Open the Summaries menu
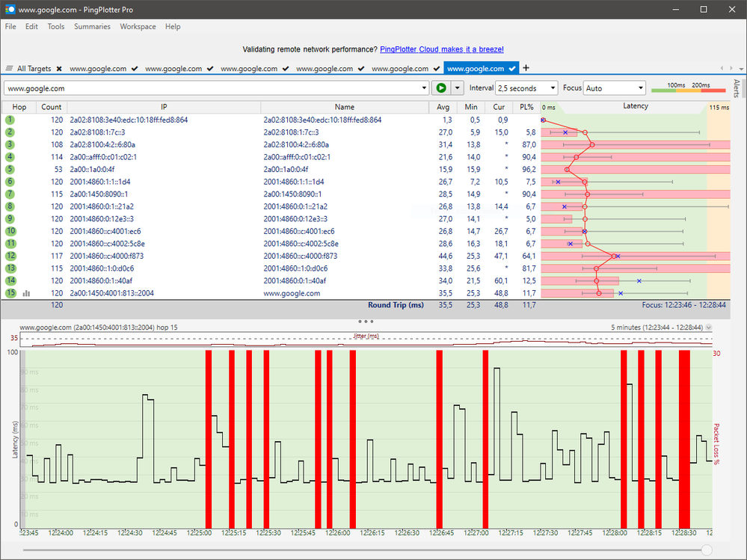 [92, 26]
